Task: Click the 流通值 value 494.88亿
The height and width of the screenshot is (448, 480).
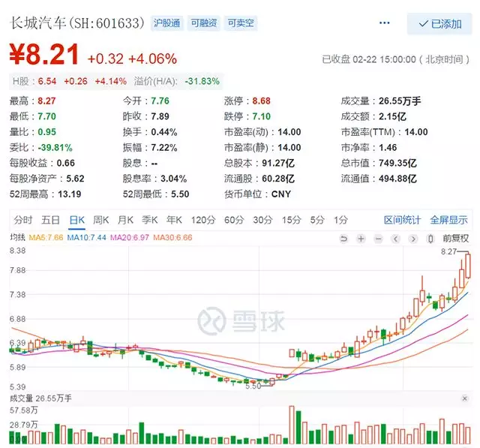Action: [397, 179]
